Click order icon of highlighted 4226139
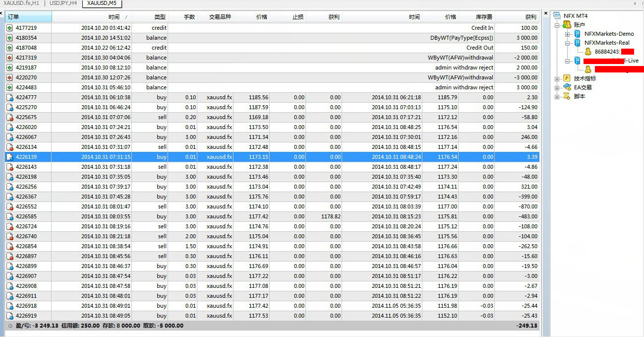Screen dimensions: 644x337 tap(9, 157)
